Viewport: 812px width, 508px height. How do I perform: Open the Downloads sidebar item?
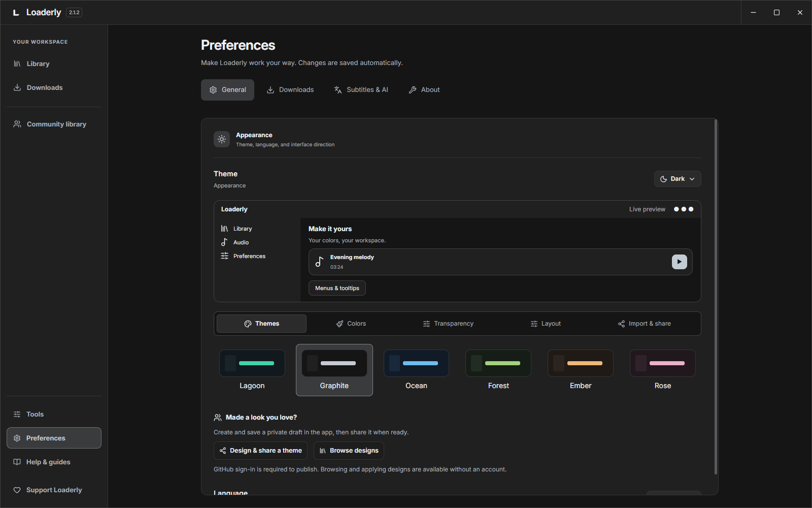(x=54, y=87)
